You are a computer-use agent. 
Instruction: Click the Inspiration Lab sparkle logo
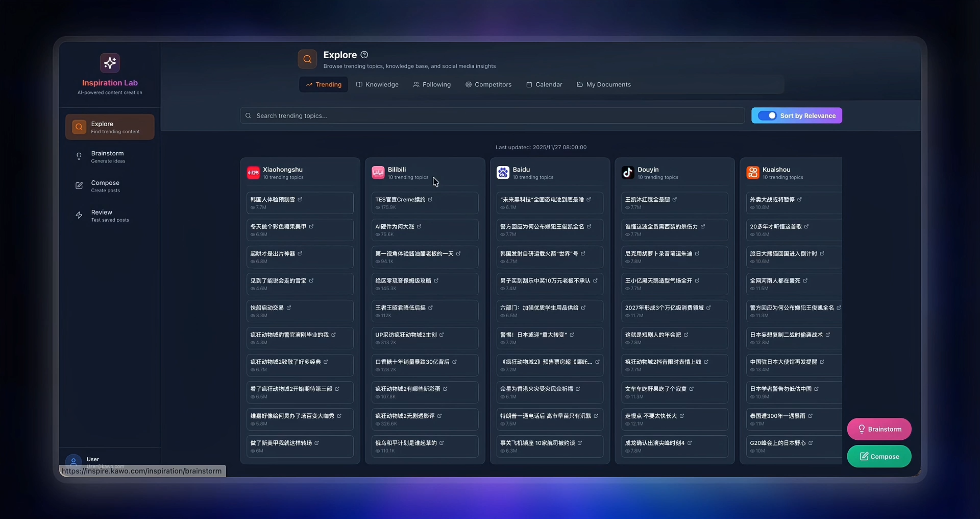109,63
